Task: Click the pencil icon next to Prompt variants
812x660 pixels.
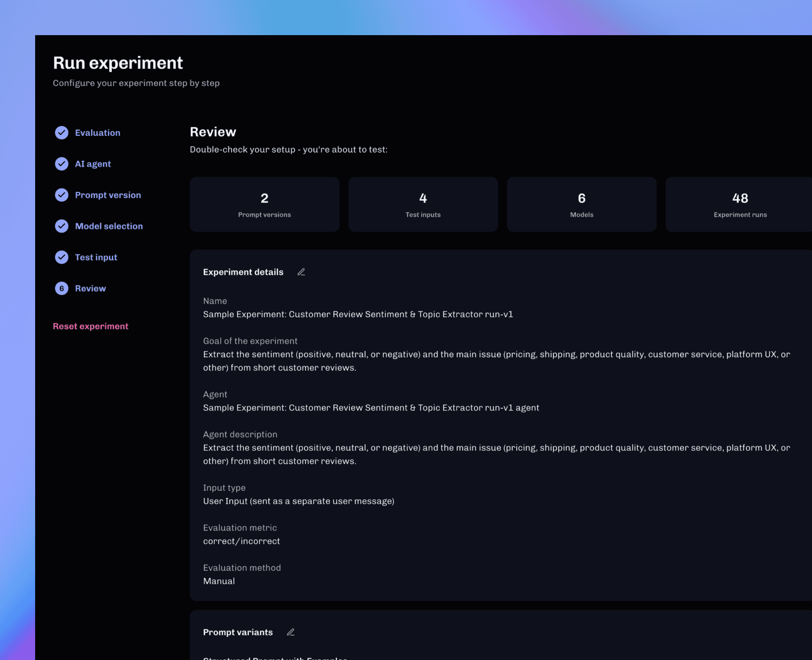Action: (290, 632)
